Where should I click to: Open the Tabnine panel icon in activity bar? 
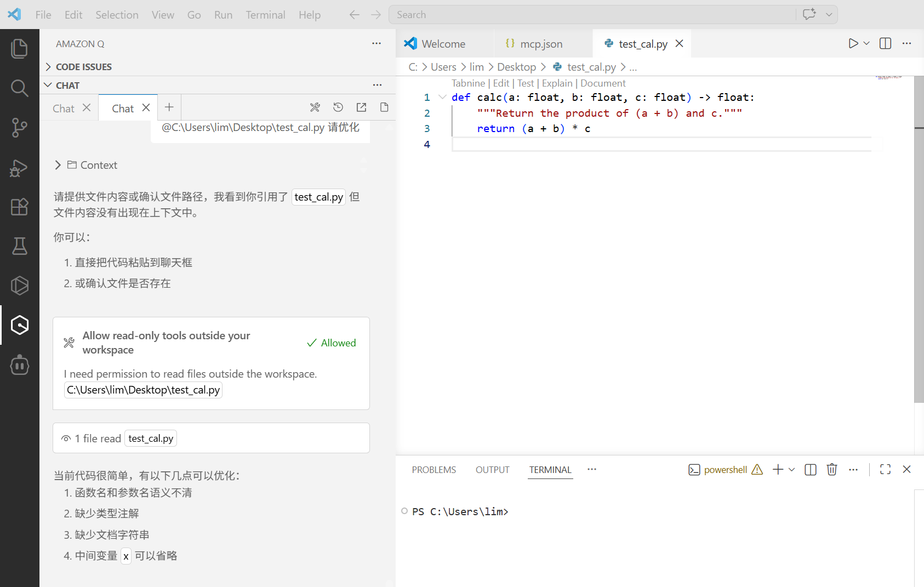tap(20, 286)
